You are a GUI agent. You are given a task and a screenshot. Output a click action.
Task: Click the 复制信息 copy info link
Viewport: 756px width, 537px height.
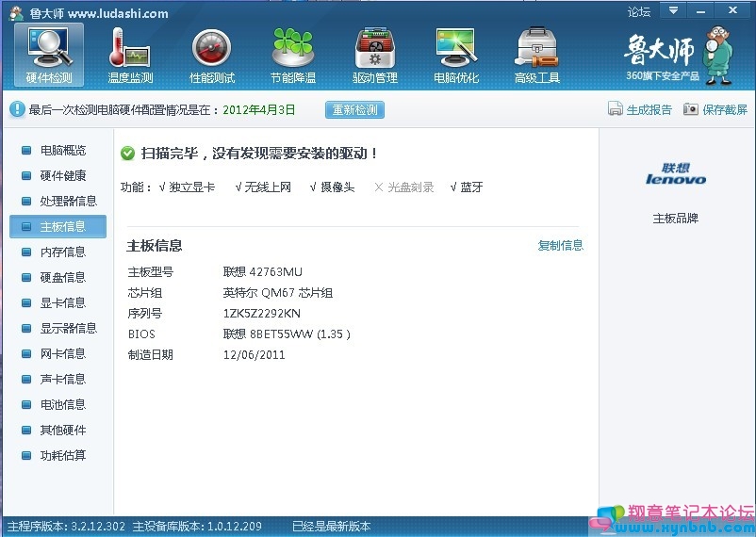pos(560,245)
